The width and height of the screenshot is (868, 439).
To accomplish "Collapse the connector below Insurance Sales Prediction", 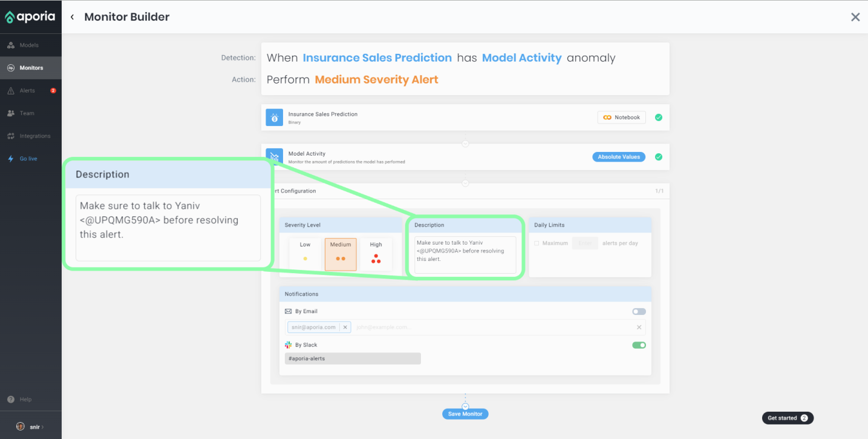I will click(465, 144).
